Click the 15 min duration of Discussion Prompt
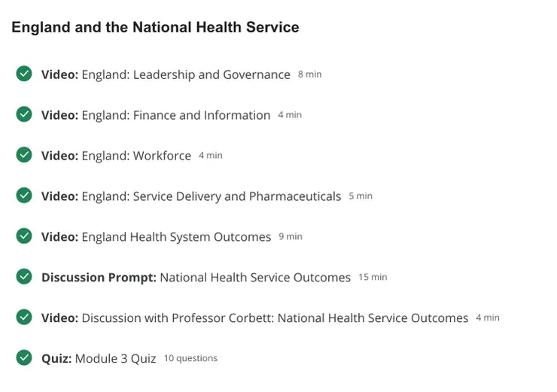 click(x=373, y=277)
